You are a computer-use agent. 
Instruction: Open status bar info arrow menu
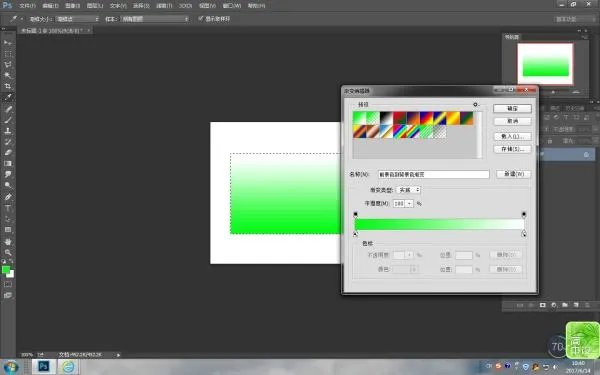pos(118,355)
